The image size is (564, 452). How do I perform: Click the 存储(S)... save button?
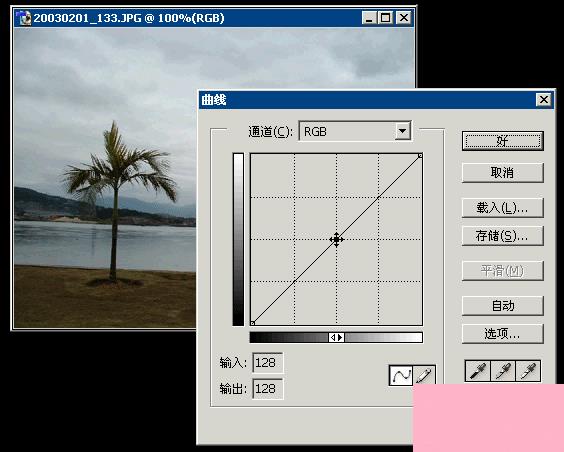(x=502, y=236)
